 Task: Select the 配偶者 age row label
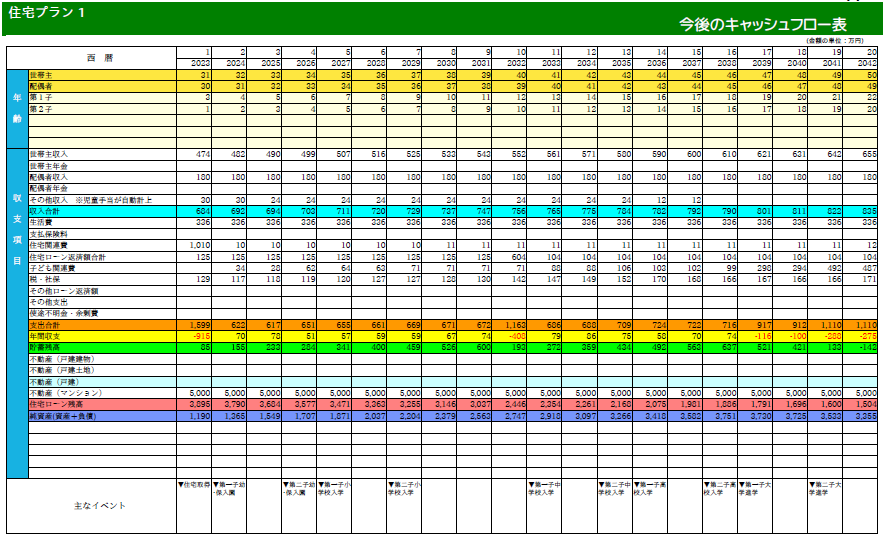tap(42, 86)
